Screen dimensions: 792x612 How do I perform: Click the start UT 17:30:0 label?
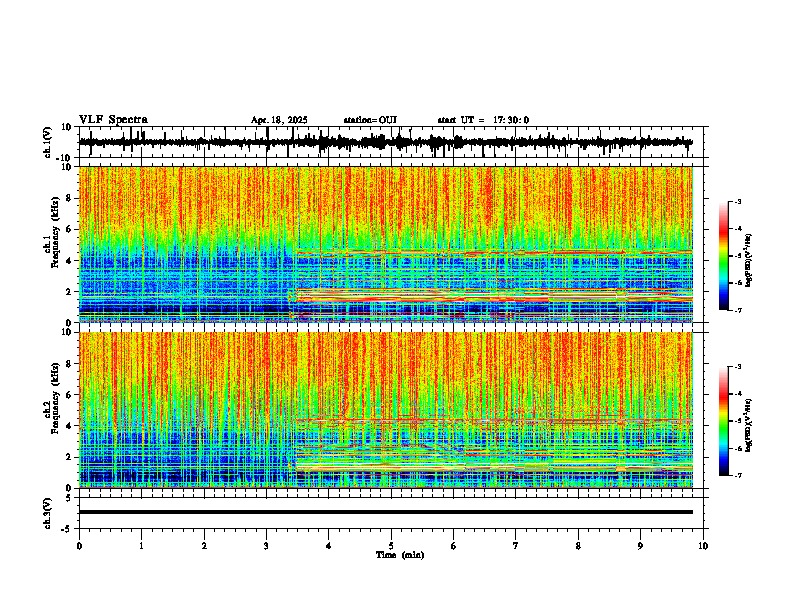pos(483,120)
